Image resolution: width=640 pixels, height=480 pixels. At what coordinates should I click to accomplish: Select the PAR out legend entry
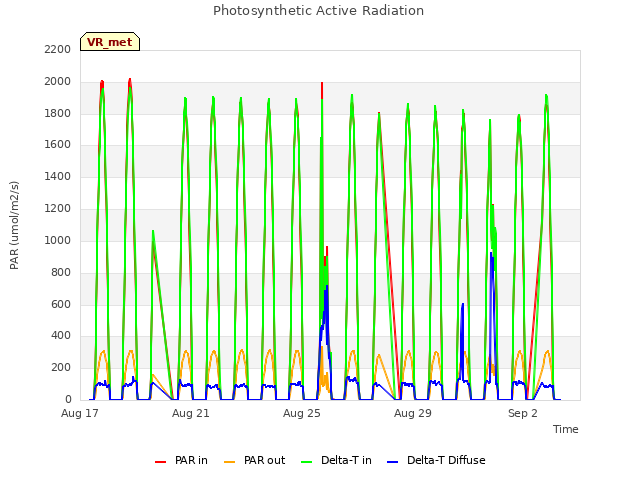(x=255, y=460)
